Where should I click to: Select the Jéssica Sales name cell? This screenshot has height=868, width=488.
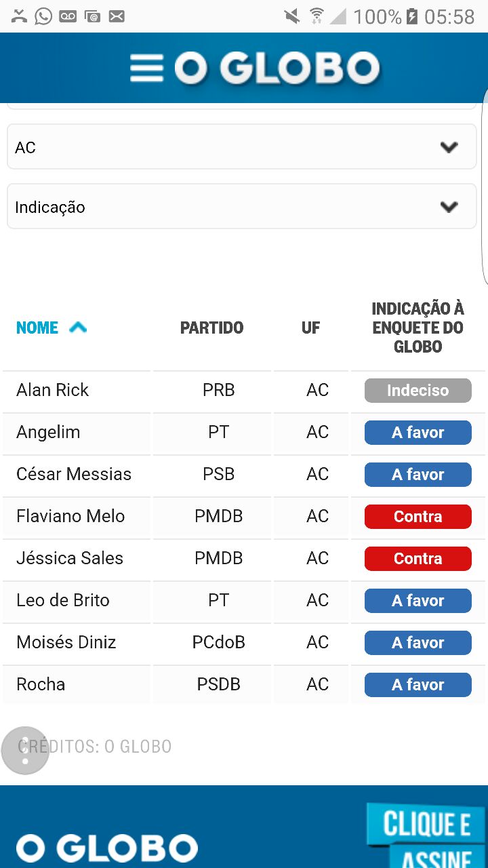pyautogui.click(x=70, y=558)
